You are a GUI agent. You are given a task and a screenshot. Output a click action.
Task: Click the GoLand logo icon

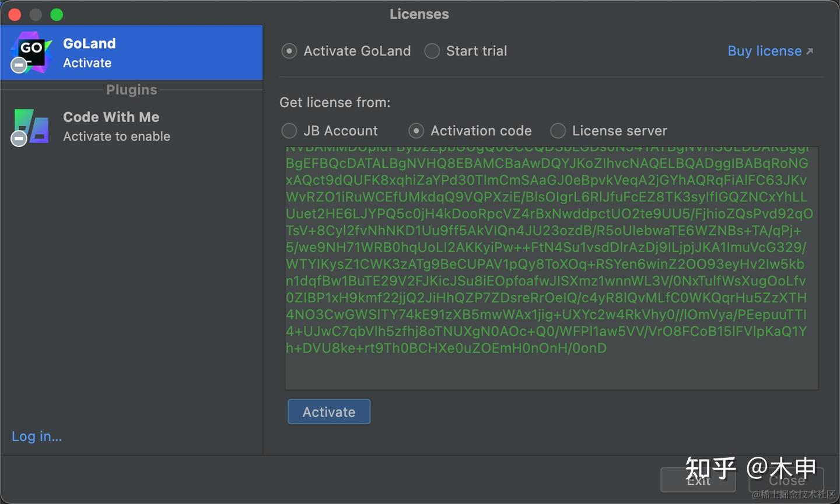tap(32, 52)
